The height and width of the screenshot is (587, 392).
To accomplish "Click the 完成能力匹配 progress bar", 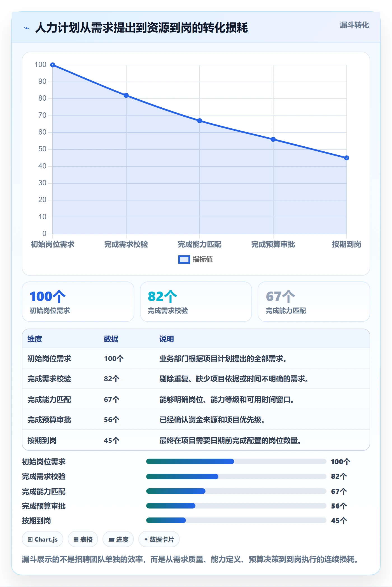I will [236, 491].
